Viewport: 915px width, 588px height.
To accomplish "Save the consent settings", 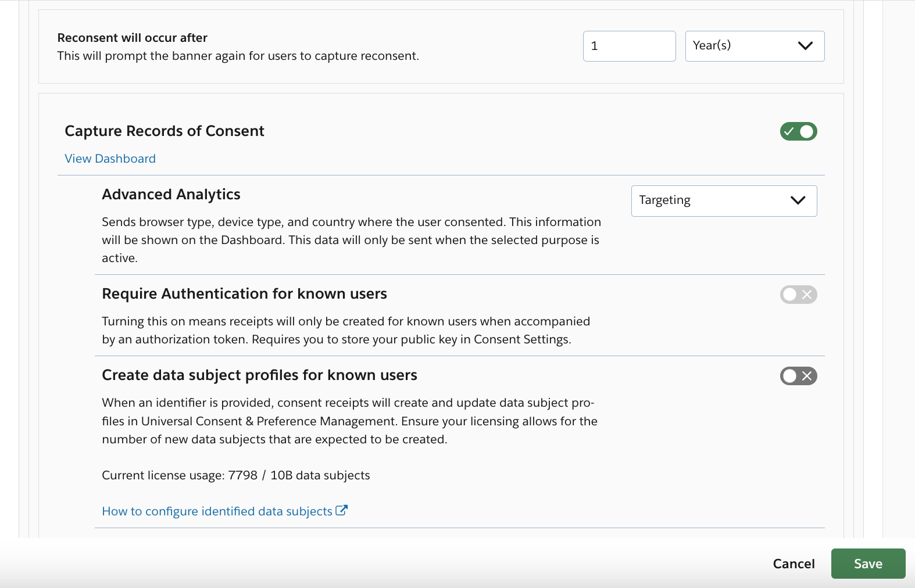I will [868, 564].
